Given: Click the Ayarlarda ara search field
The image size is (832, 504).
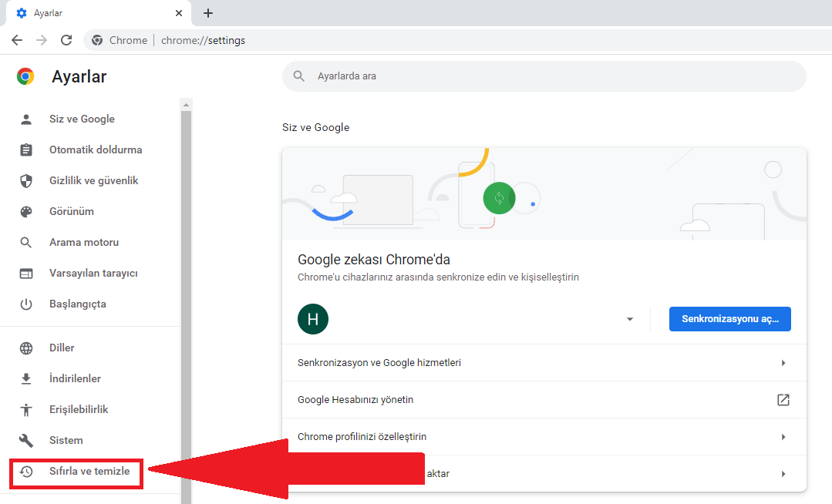Looking at the screenshot, I should [x=544, y=76].
